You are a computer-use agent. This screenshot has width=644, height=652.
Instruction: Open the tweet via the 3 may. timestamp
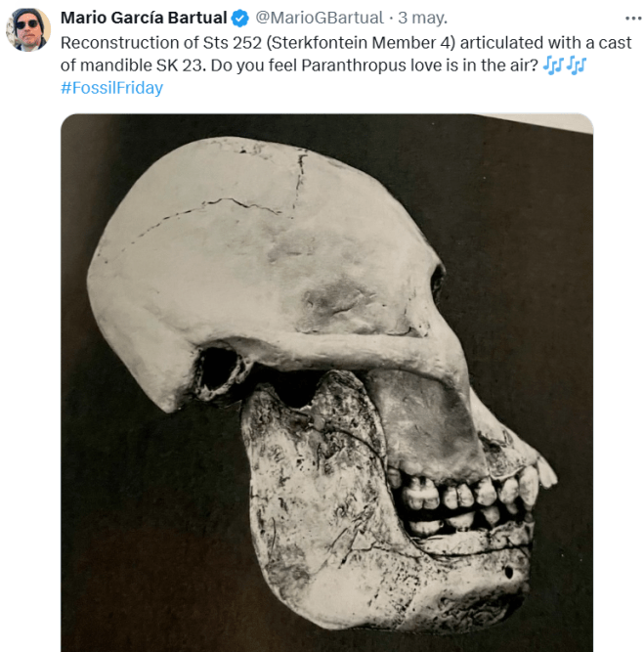tap(422, 18)
